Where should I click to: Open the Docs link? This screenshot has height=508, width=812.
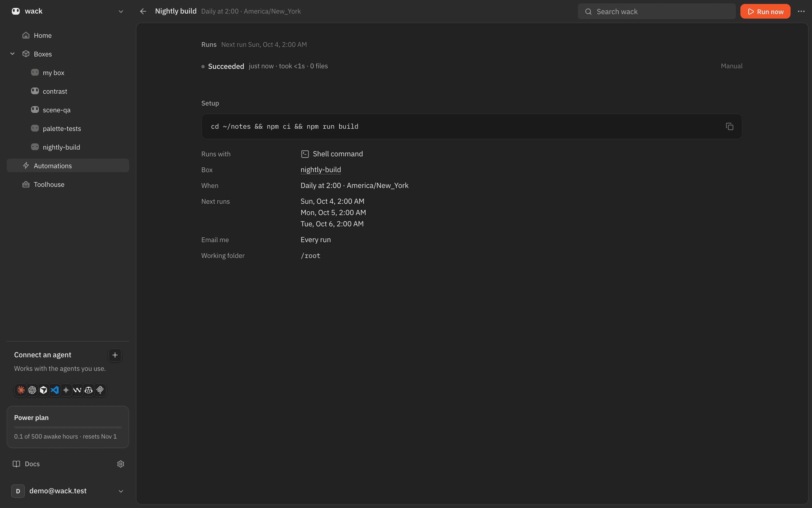[26, 464]
